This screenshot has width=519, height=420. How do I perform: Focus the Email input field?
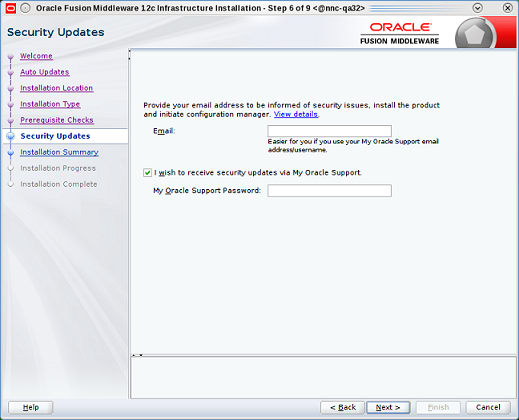[329, 131]
